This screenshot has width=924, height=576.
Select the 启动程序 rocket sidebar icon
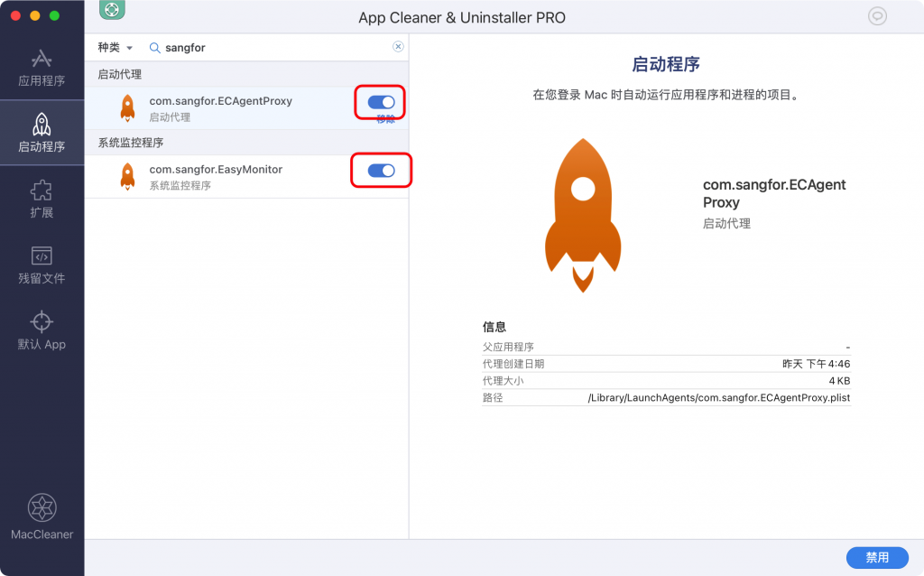pyautogui.click(x=42, y=133)
